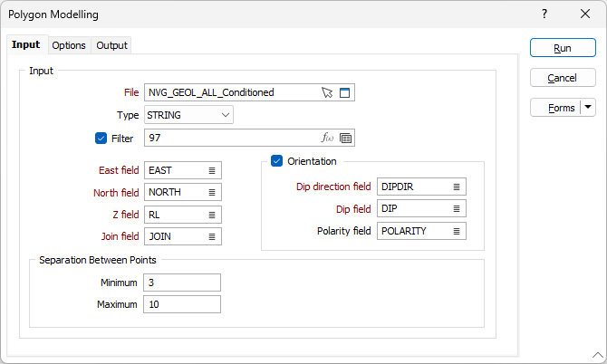Open Dip direction field list icon

click(457, 187)
